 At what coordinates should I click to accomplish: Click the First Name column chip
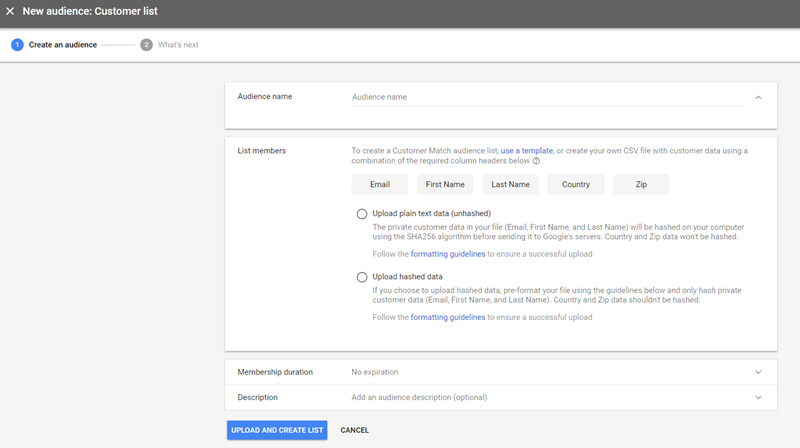pyautogui.click(x=445, y=185)
